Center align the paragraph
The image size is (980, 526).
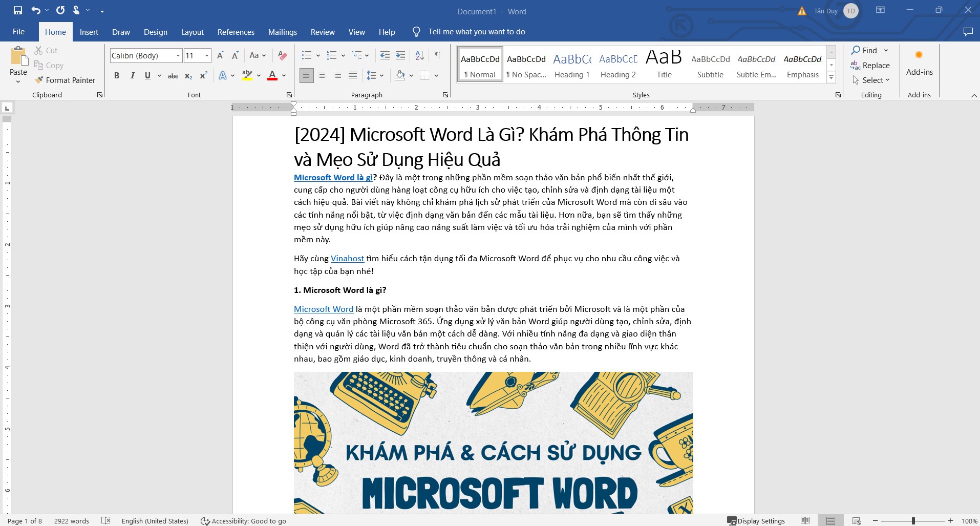pyautogui.click(x=322, y=76)
